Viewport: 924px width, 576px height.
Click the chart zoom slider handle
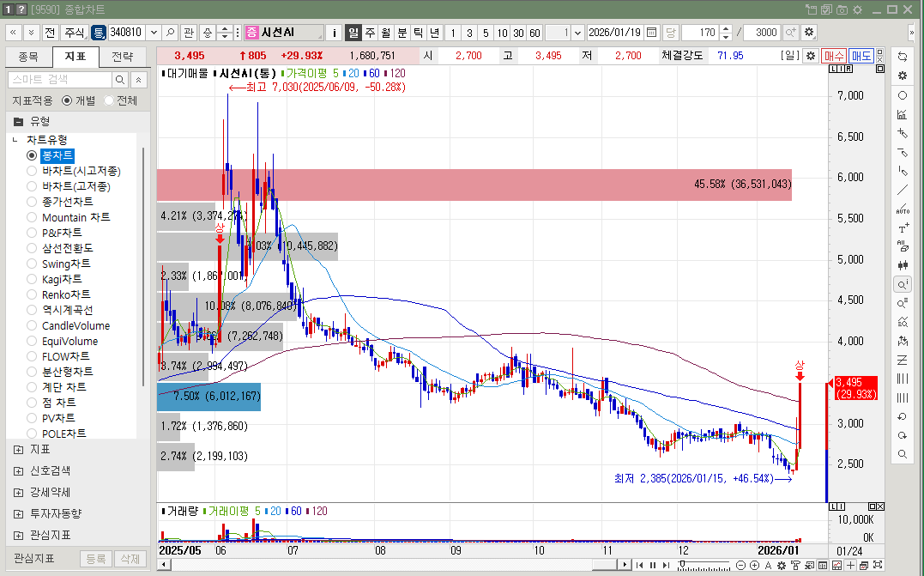[x=682, y=564]
